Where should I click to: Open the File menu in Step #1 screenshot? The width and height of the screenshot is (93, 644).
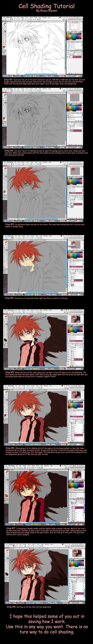pyautogui.click(x=15, y=17)
